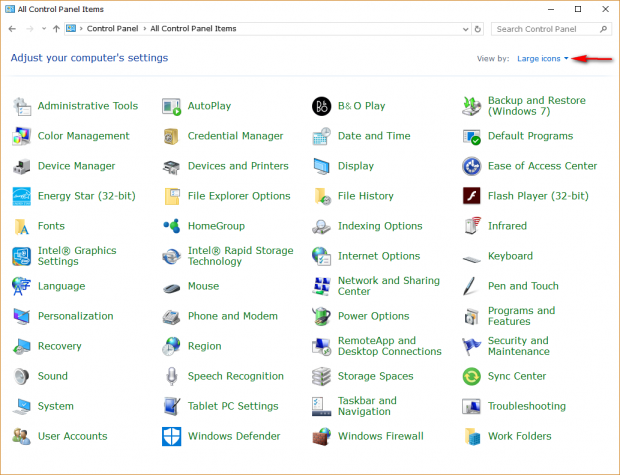Open the Color Management icon
The height and width of the screenshot is (475, 620).
pos(22,136)
